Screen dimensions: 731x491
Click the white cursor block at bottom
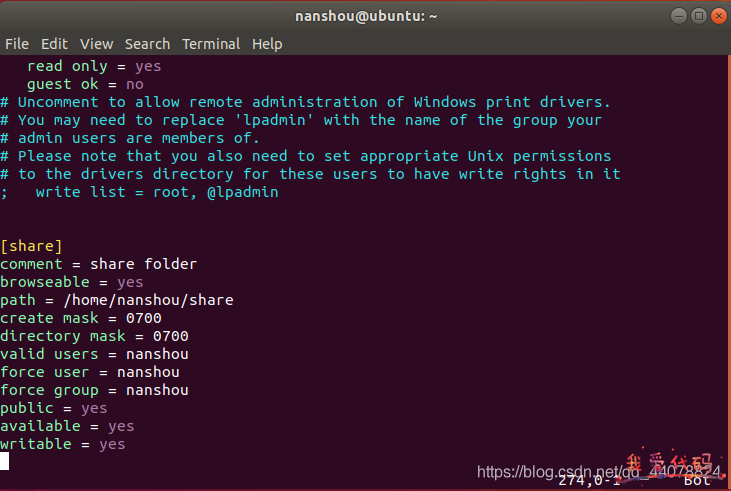click(x=4, y=461)
